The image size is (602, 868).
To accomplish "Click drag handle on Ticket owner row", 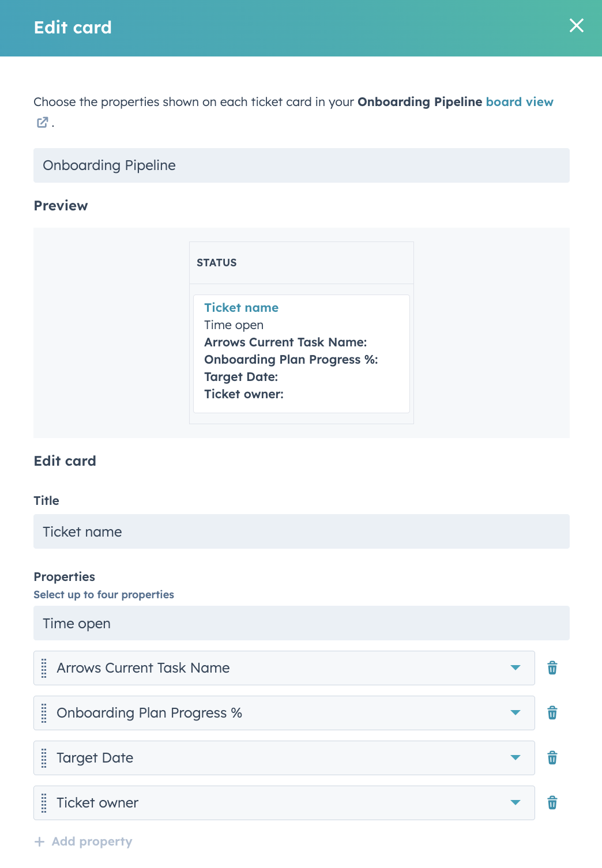I will (44, 803).
